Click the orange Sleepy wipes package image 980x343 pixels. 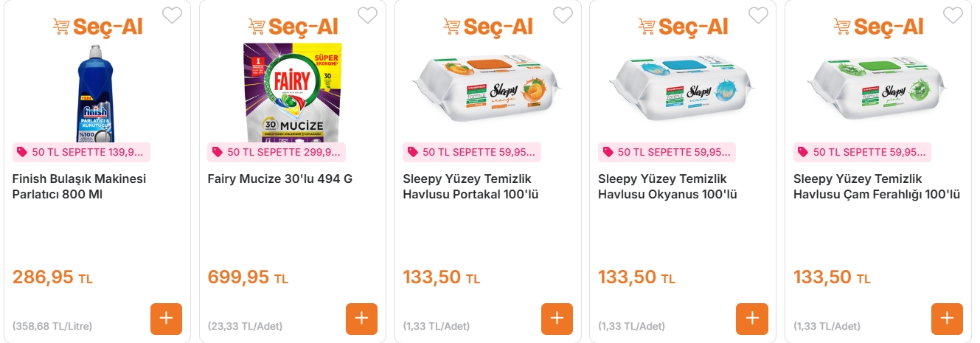pyautogui.click(x=487, y=87)
